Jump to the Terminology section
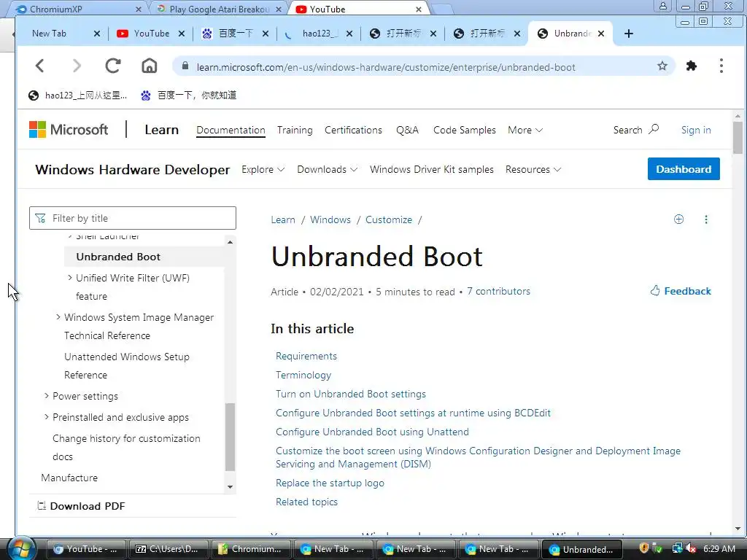The image size is (747, 560). point(303,376)
